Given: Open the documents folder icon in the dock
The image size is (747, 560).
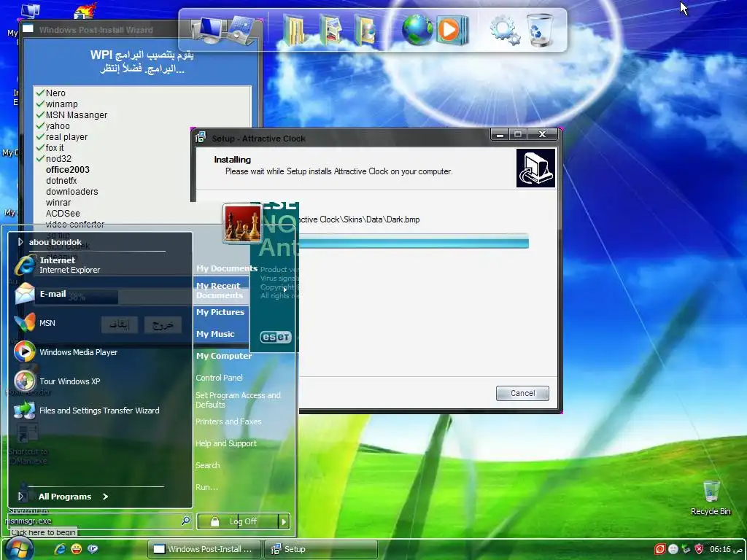Looking at the screenshot, I should (295, 30).
